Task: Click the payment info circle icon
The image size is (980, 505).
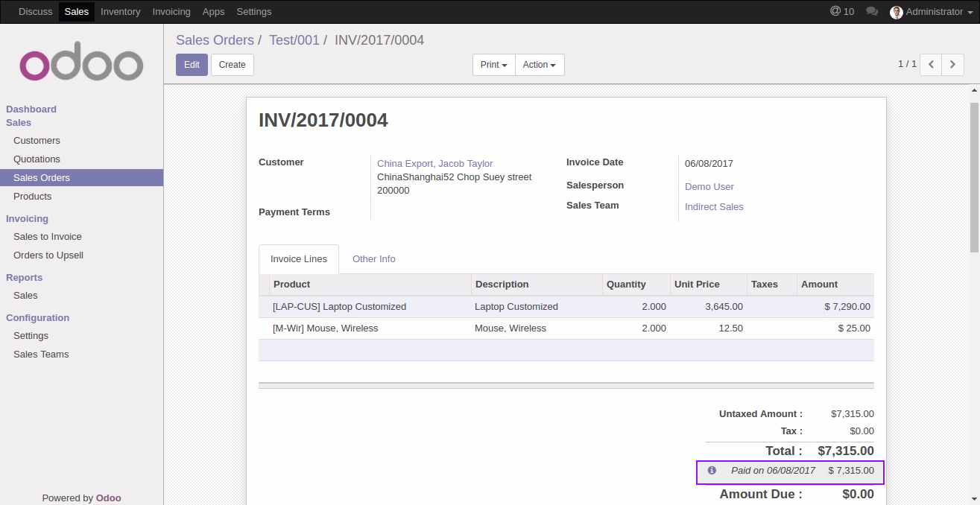Action: pyautogui.click(x=712, y=471)
